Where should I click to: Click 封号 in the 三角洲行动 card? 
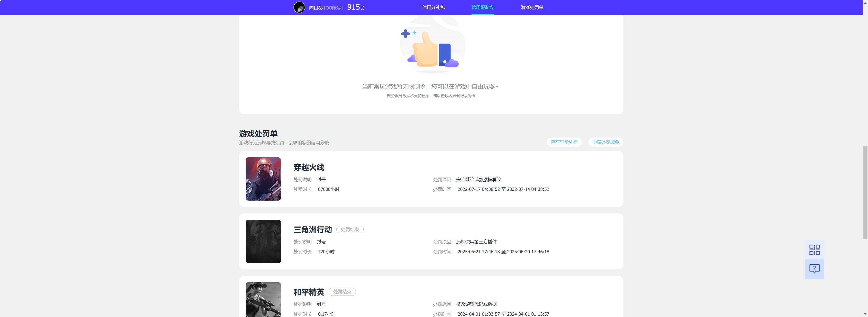tap(321, 242)
